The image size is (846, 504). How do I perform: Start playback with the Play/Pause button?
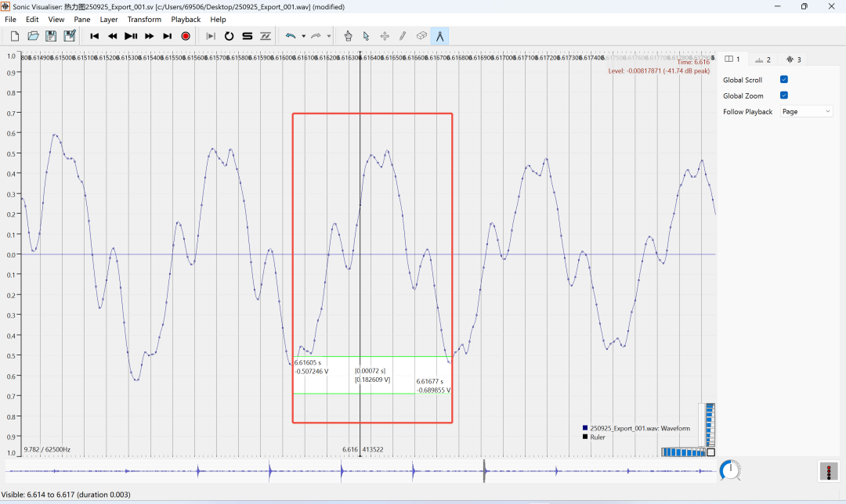131,36
